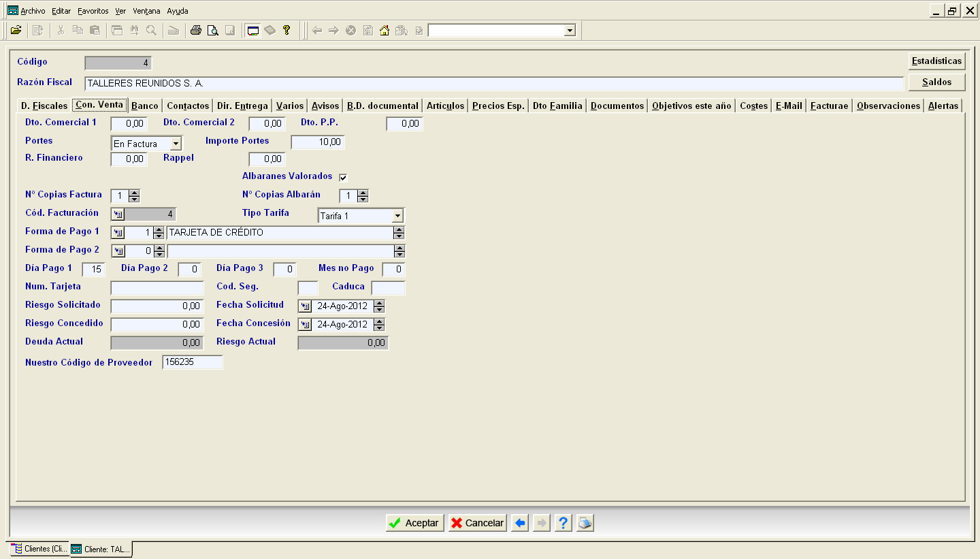The width and height of the screenshot is (980, 559).
Task: Switch to the Dir. Entrega tab
Action: pos(242,106)
